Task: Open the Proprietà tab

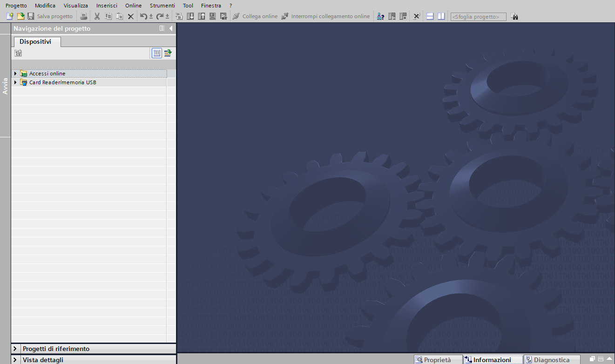Action: pos(438,360)
